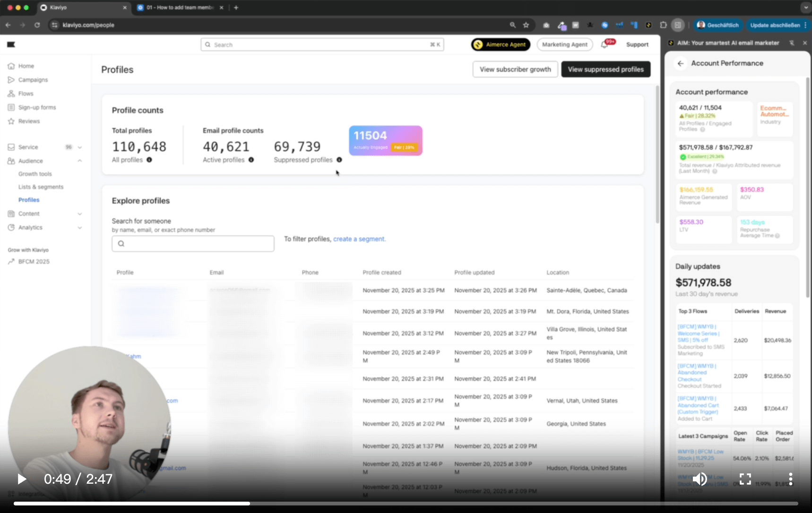
Task: Click the profile search input field
Action: 192,243
